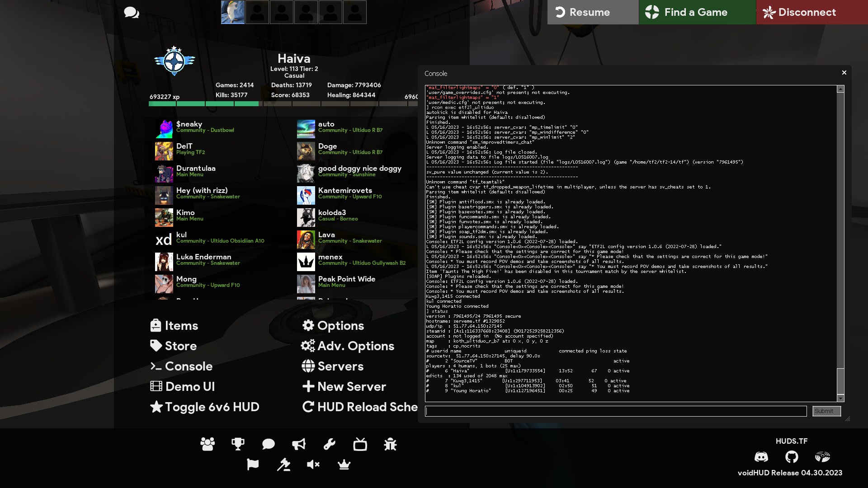The image size is (868, 488).
Task: Click the console scrollbar thumb
Action: [840, 381]
